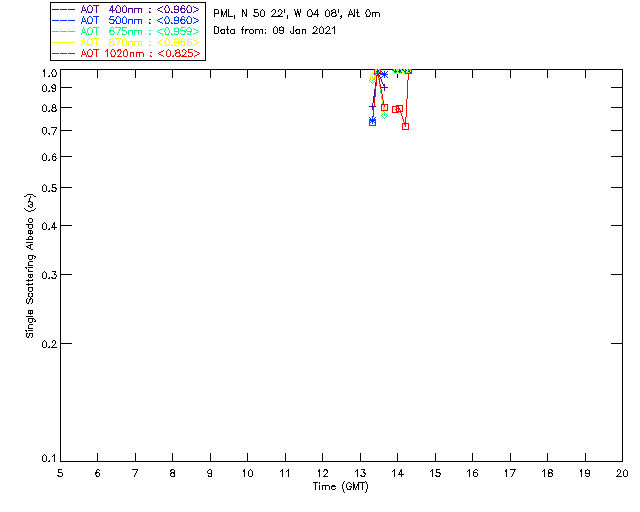Pick the AOT 870nm yellow legend entry
This screenshot has width=640, height=512.
(127, 42)
